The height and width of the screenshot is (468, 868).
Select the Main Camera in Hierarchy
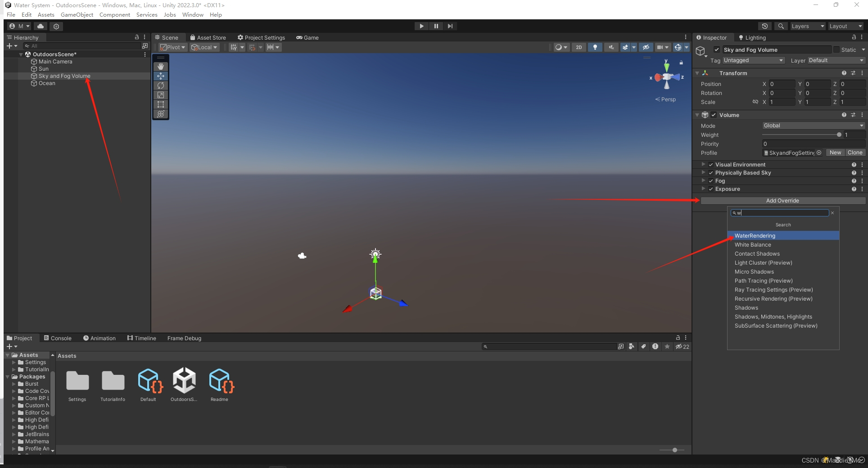(x=55, y=62)
